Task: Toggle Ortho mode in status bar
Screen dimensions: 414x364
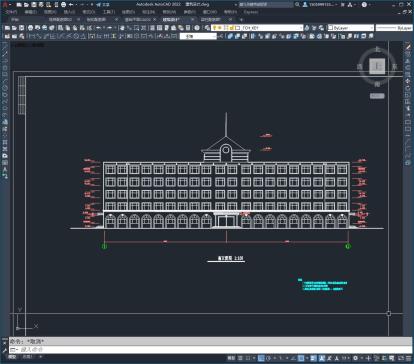Action: pos(261,358)
